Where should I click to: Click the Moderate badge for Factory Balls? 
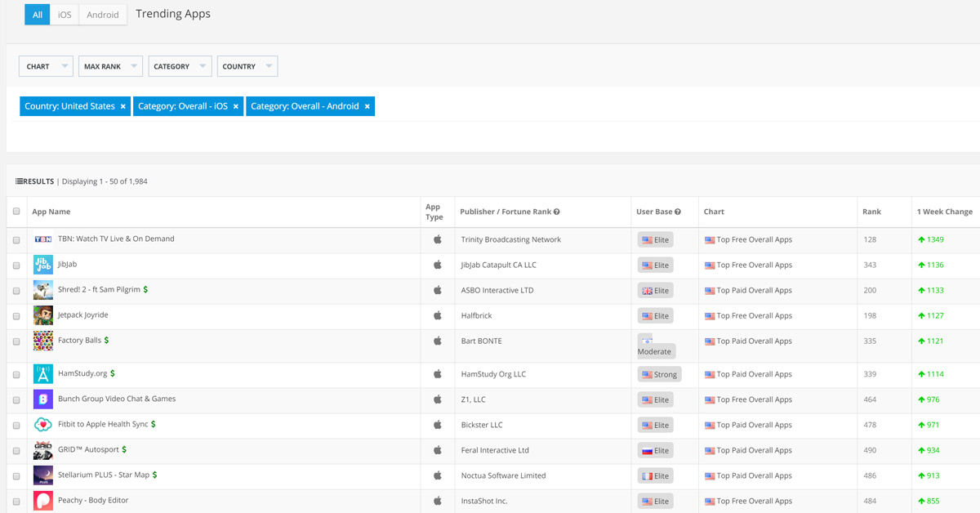[x=657, y=346]
